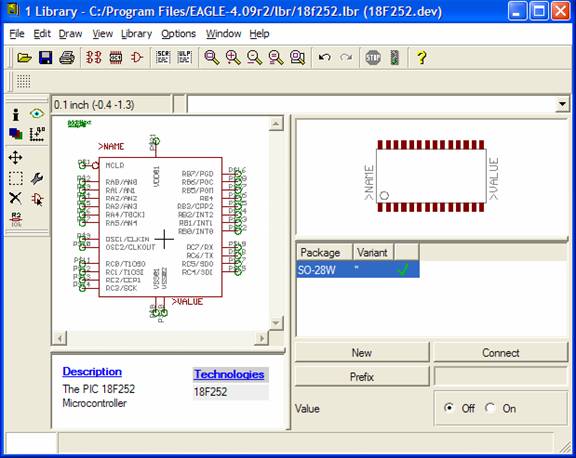Select the Name R2 tool

coord(16,219)
